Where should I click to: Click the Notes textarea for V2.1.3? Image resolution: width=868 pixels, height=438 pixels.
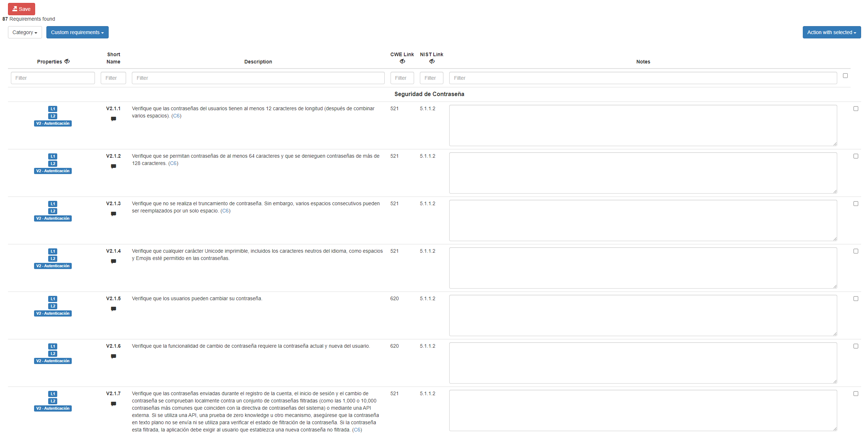(x=643, y=220)
